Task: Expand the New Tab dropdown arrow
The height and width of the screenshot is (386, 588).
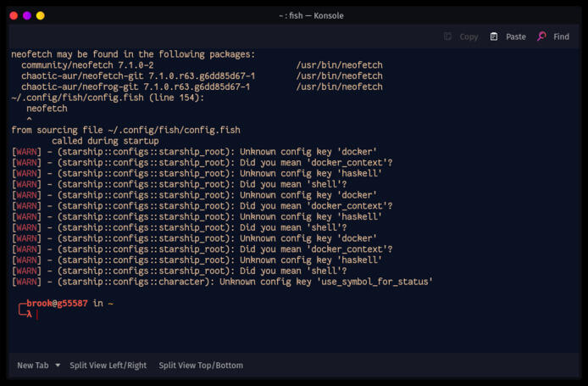Action: click(x=58, y=365)
